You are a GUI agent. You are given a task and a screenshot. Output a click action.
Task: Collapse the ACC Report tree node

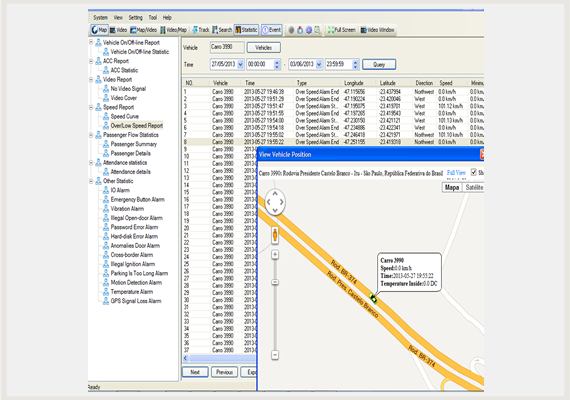pyautogui.click(x=91, y=61)
